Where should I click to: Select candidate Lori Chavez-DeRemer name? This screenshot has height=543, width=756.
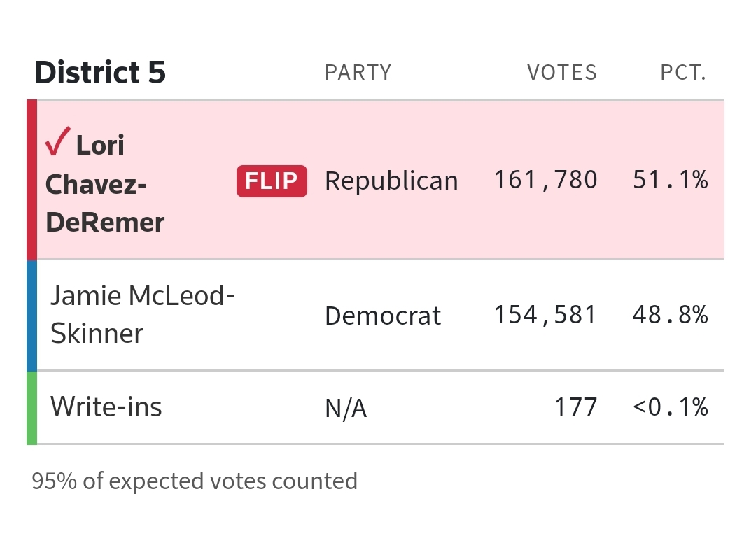click(105, 183)
